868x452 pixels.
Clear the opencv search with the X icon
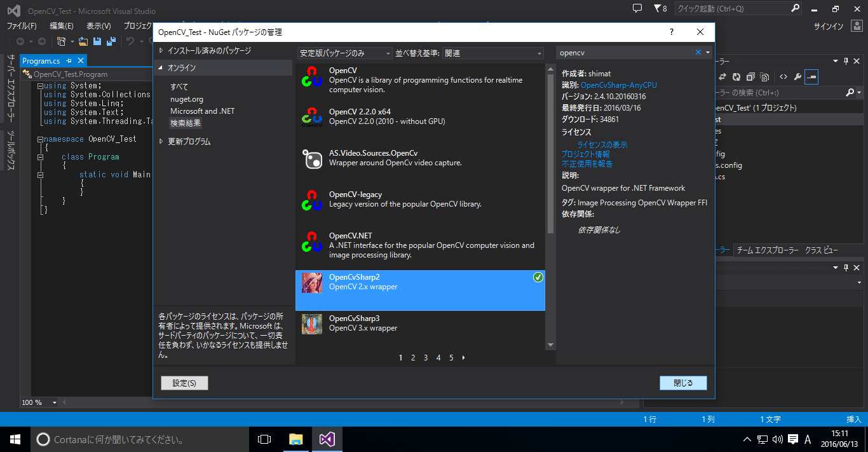tap(698, 53)
